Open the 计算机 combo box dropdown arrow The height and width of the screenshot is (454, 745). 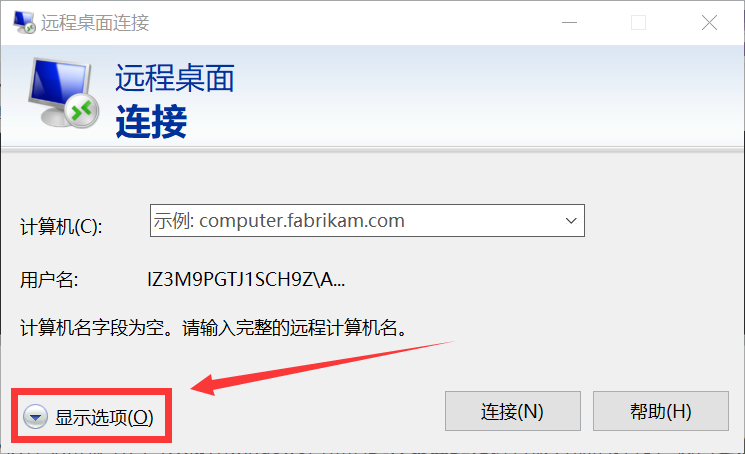click(571, 221)
